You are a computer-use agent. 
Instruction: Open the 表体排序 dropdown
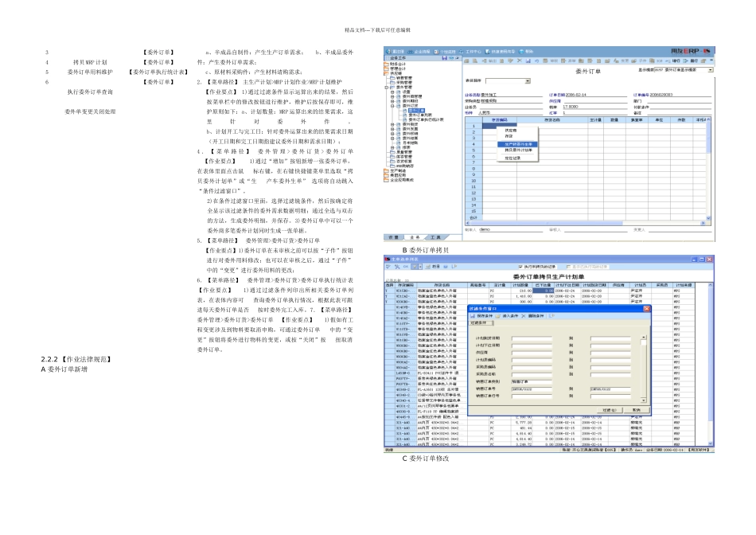528,81
